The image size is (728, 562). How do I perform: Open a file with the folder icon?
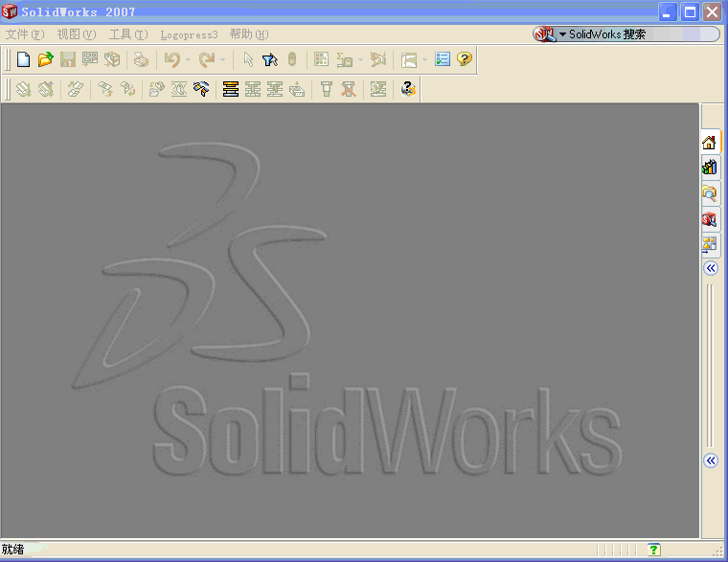point(46,59)
